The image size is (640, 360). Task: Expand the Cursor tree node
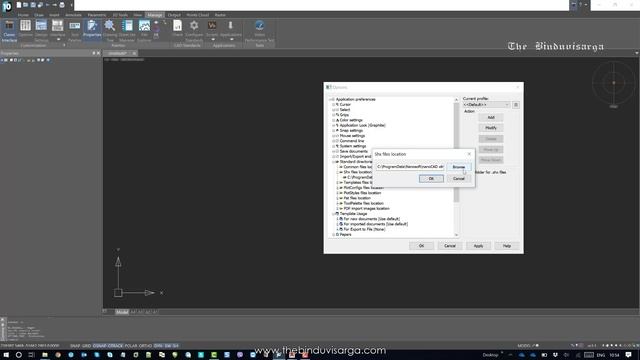pyautogui.click(x=333, y=104)
